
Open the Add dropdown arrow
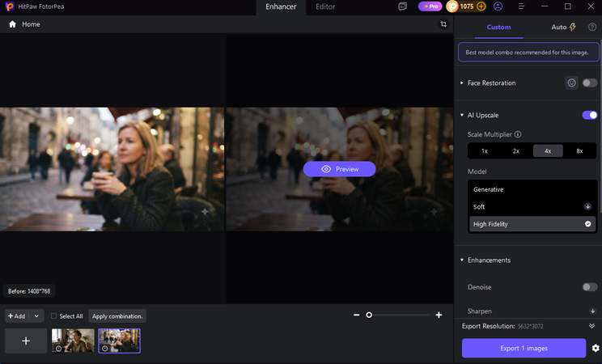36,316
